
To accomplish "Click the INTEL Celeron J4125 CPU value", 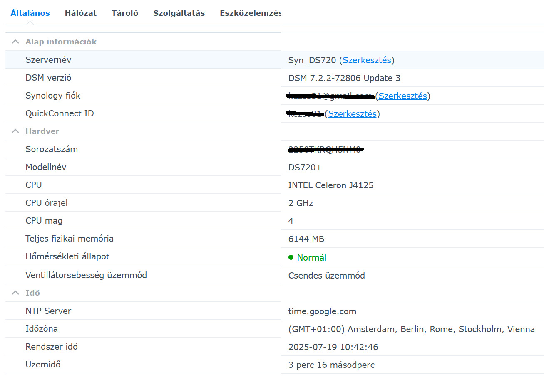I will (x=330, y=185).
